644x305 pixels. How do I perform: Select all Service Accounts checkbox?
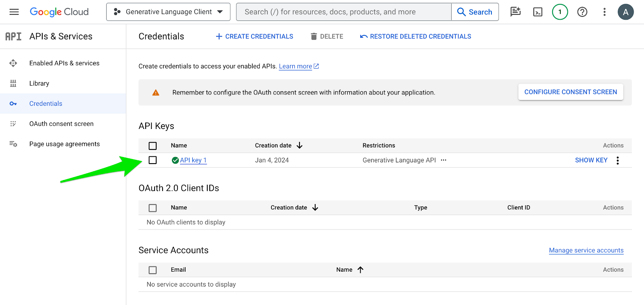pos(153,270)
